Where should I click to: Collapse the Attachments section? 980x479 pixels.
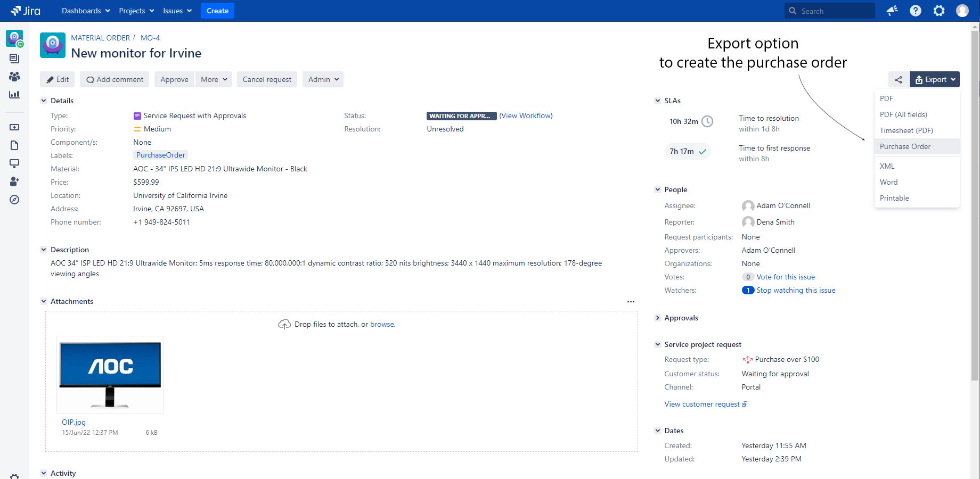(44, 301)
